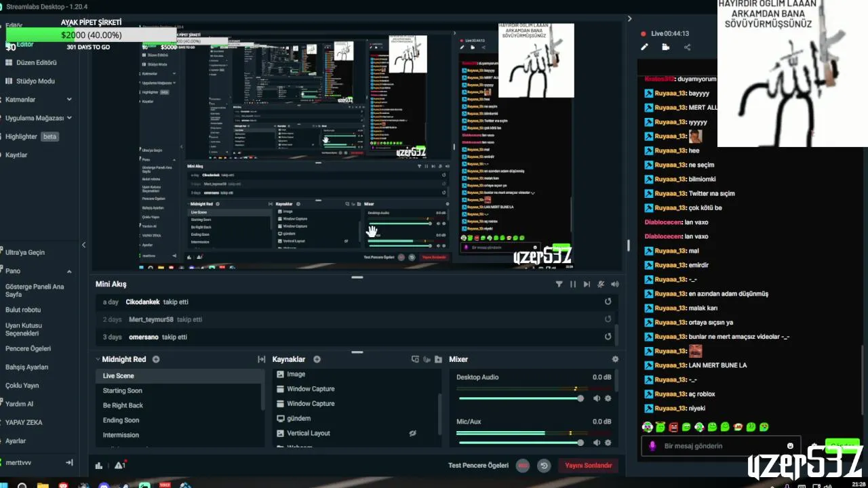The image size is (868, 488).
Task: Replay Cikodankek follow alert
Action: 608,302
